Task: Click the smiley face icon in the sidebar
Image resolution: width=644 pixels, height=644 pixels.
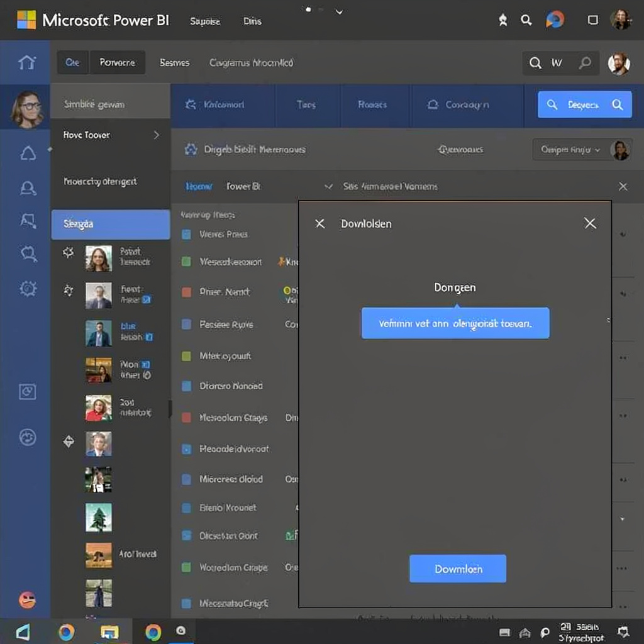Action: (28, 437)
